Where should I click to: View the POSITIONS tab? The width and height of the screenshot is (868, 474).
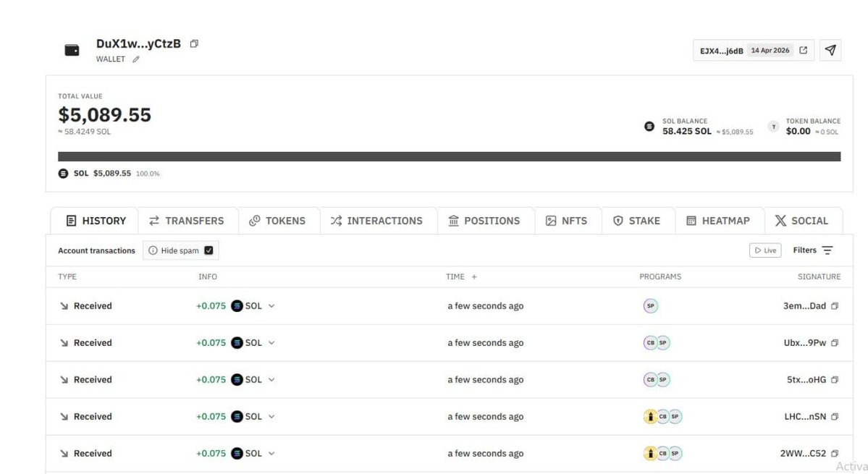(x=486, y=221)
